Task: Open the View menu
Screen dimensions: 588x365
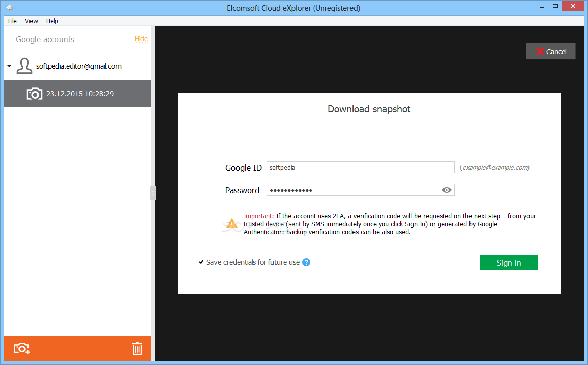Action: tap(31, 21)
